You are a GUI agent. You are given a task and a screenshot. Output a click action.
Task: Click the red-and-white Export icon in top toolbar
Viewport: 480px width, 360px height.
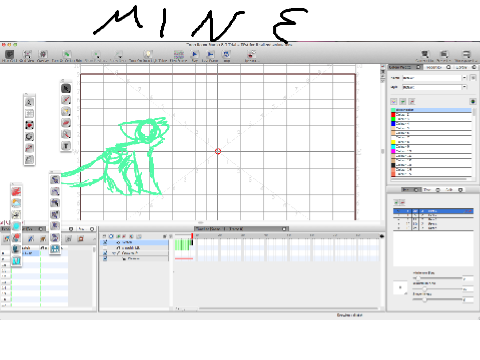[251, 55]
